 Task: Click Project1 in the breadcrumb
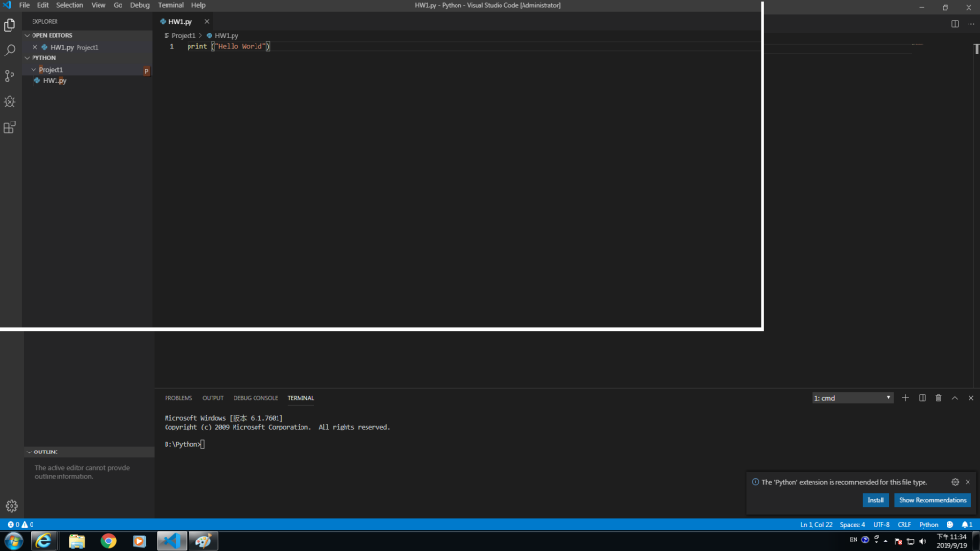tap(184, 36)
